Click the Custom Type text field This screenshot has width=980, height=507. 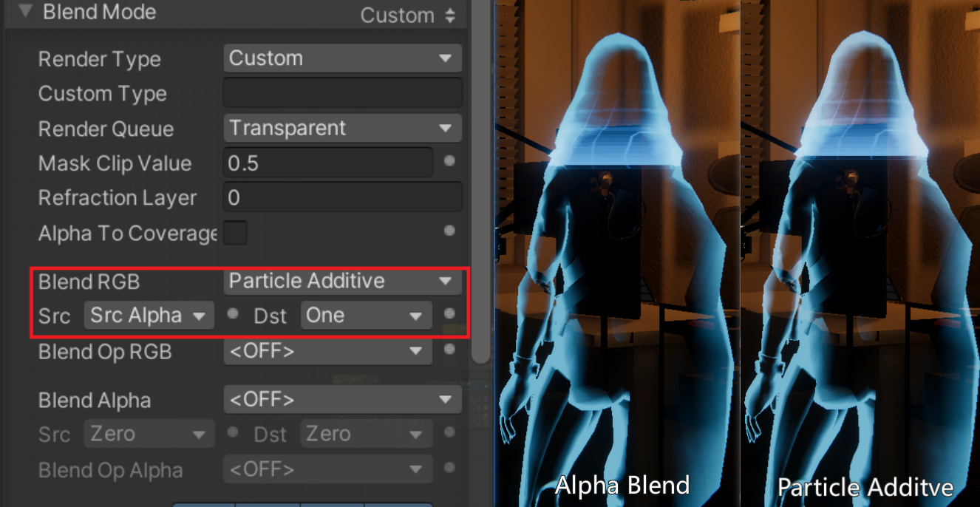click(x=343, y=93)
